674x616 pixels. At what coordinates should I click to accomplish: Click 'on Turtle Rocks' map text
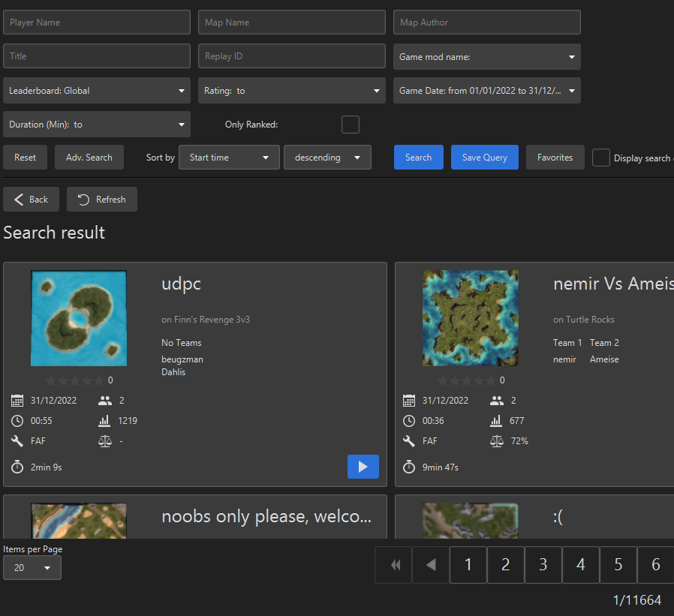click(583, 320)
